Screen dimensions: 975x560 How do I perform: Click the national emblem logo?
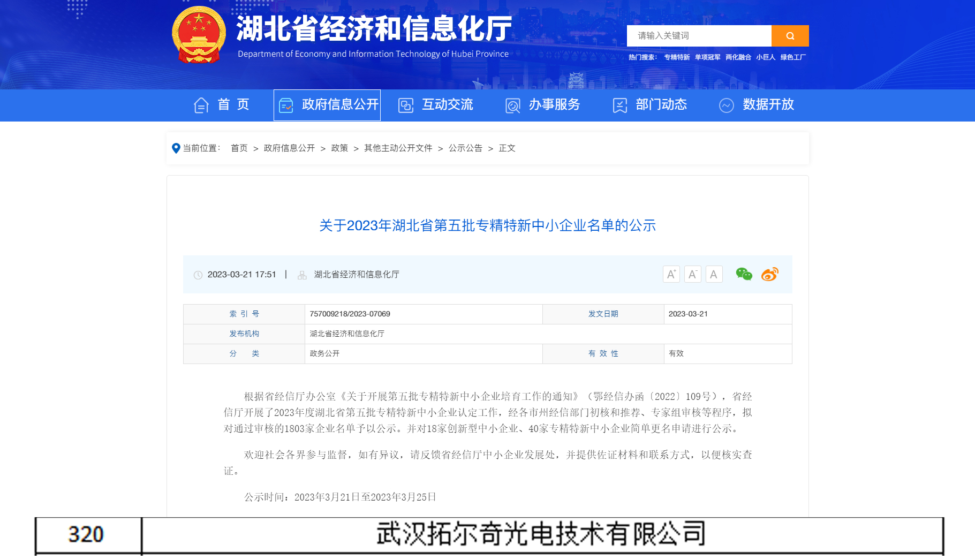pyautogui.click(x=199, y=35)
